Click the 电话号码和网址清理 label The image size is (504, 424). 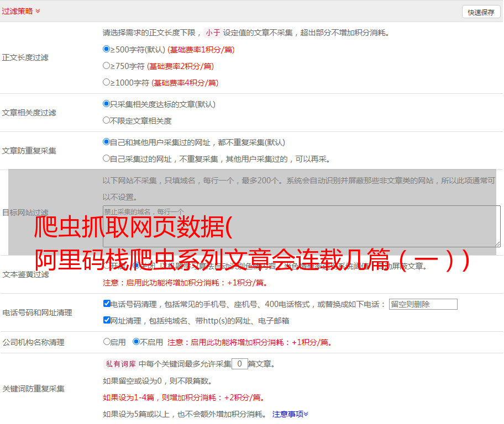pyautogui.click(x=37, y=312)
